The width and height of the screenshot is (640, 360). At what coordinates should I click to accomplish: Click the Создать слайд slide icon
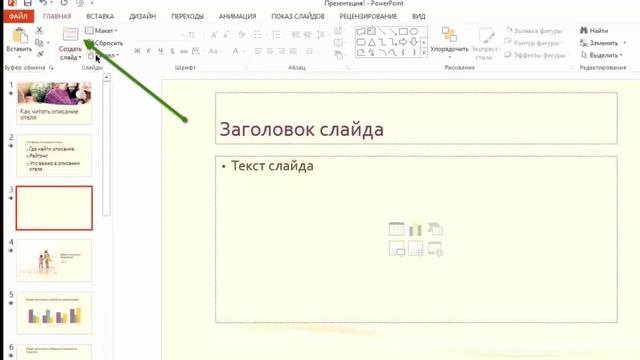coord(70,35)
